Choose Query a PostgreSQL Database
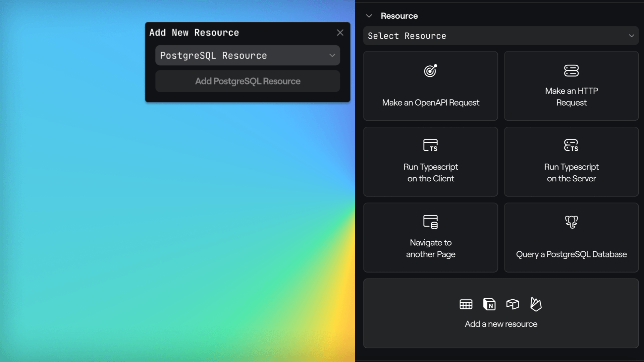Viewport: 644px width, 362px height. (x=571, y=237)
